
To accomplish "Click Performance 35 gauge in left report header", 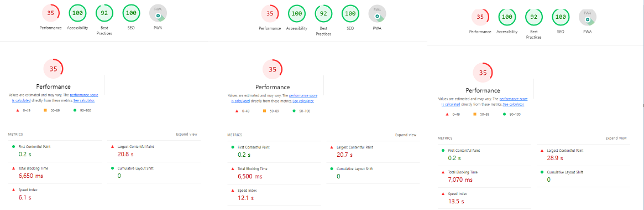I will pyautogui.click(x=50, y=13).
